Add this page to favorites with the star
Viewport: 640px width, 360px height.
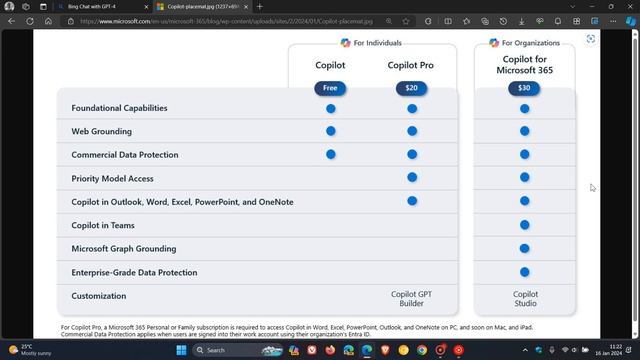406,21
